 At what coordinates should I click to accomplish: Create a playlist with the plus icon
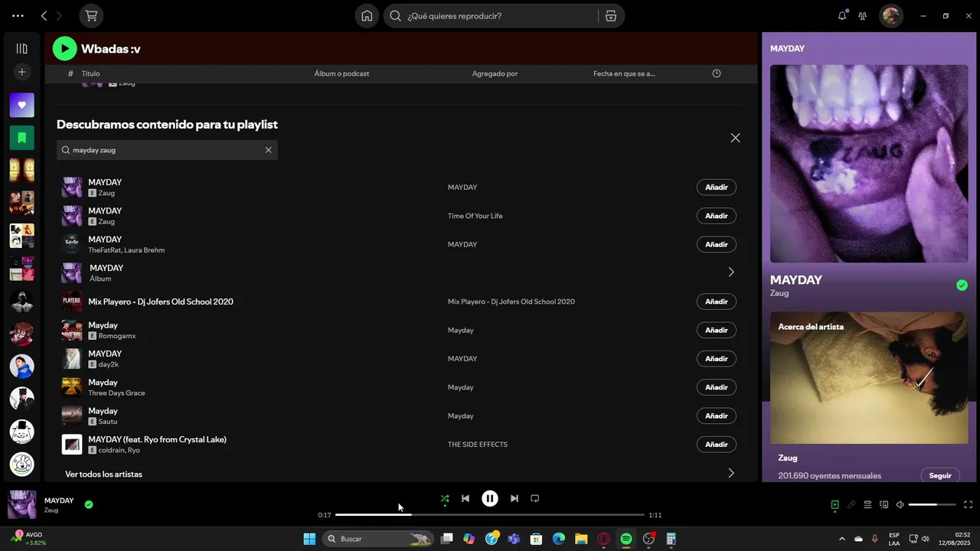(21, 72)
